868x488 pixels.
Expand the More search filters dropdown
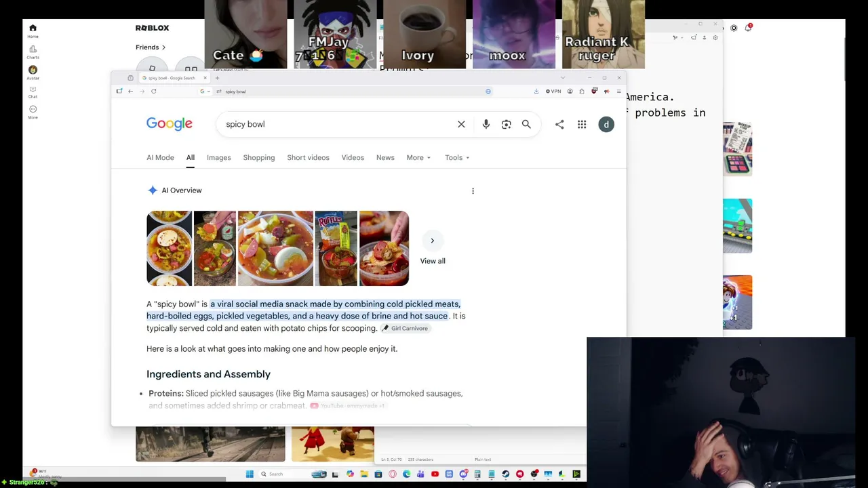point(418,157)
